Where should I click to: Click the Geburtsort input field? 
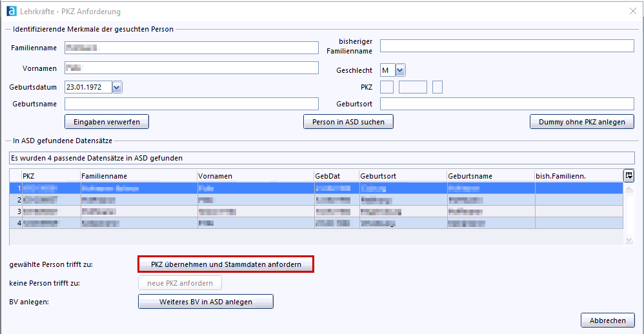(x=507, y=104)
